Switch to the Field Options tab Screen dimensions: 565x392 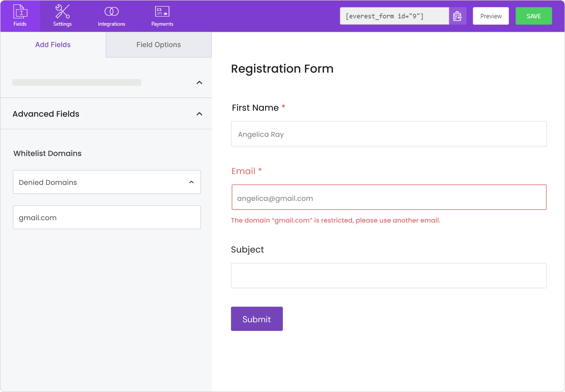pos(158,44)
